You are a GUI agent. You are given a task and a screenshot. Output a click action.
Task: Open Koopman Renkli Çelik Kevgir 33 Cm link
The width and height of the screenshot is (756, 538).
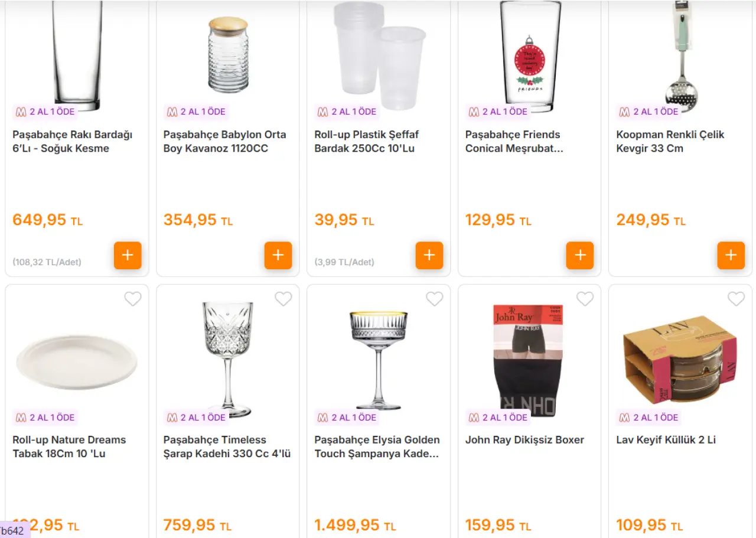click(670, 141)
